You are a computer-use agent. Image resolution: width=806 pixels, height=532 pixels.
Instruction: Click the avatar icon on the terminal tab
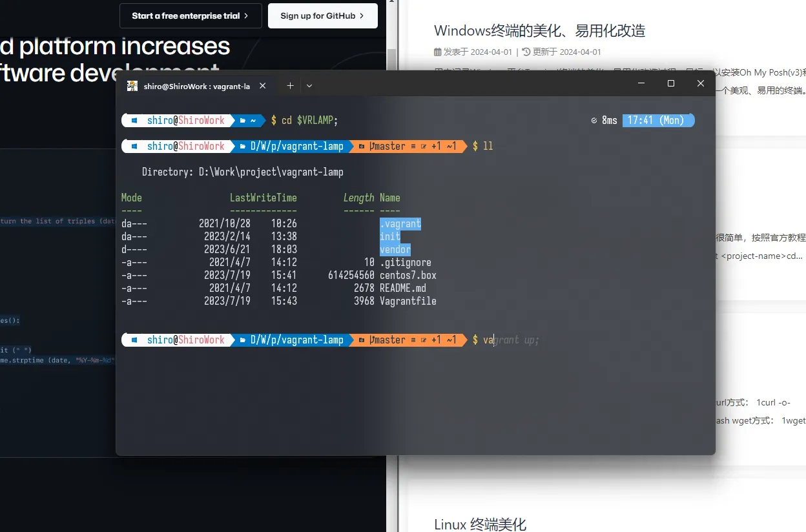click(x=132, y=86)
